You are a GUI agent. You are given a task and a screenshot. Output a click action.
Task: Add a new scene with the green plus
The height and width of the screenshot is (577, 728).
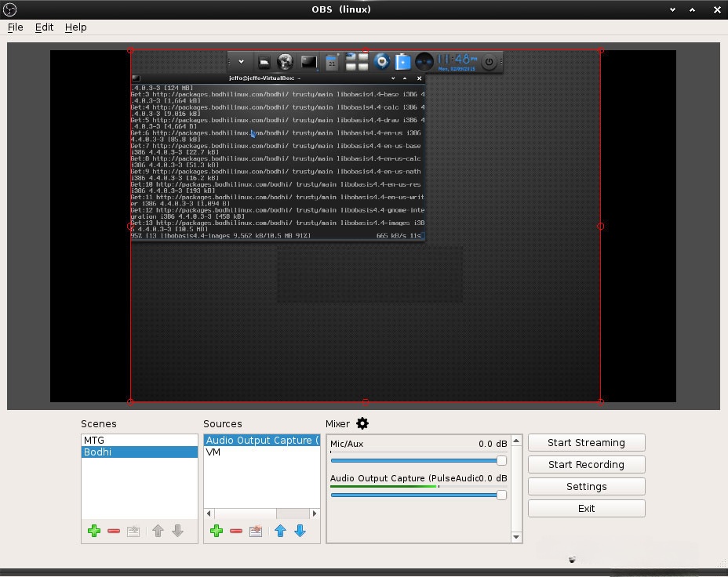point(94,531)
